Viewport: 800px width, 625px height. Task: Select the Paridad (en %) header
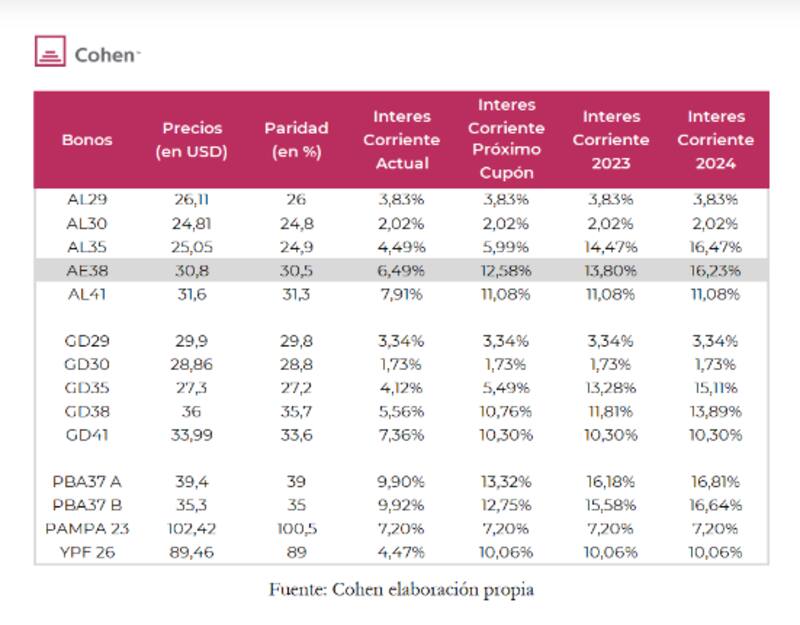pyautogui.click(x=297, y=140)
